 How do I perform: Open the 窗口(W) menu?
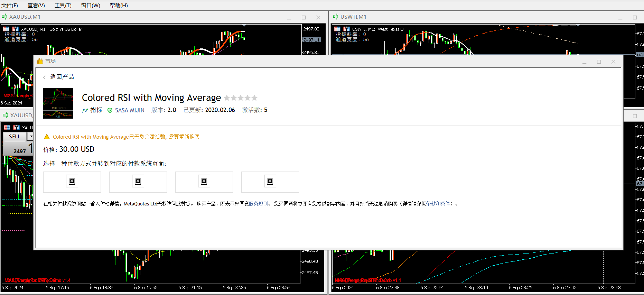(91, 6)
